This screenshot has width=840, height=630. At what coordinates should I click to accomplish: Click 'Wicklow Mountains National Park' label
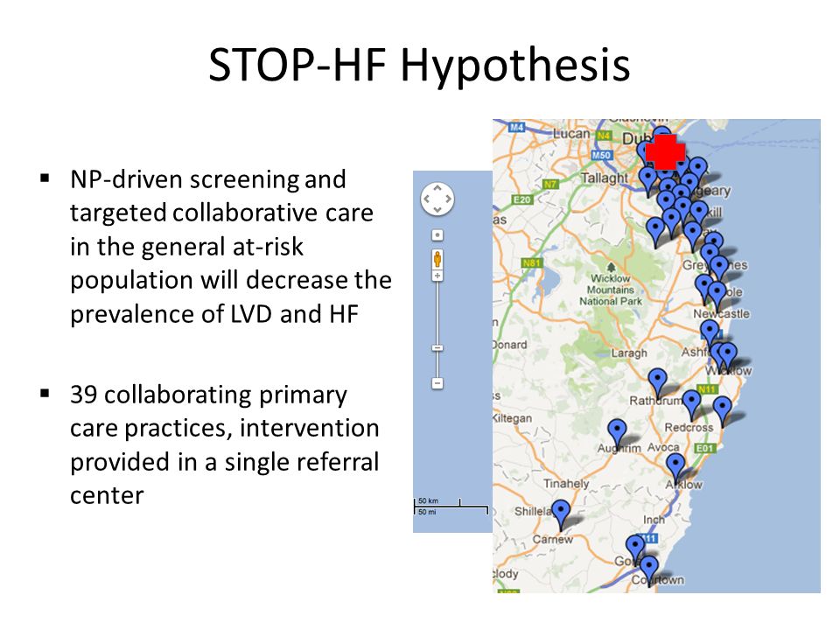610,290
